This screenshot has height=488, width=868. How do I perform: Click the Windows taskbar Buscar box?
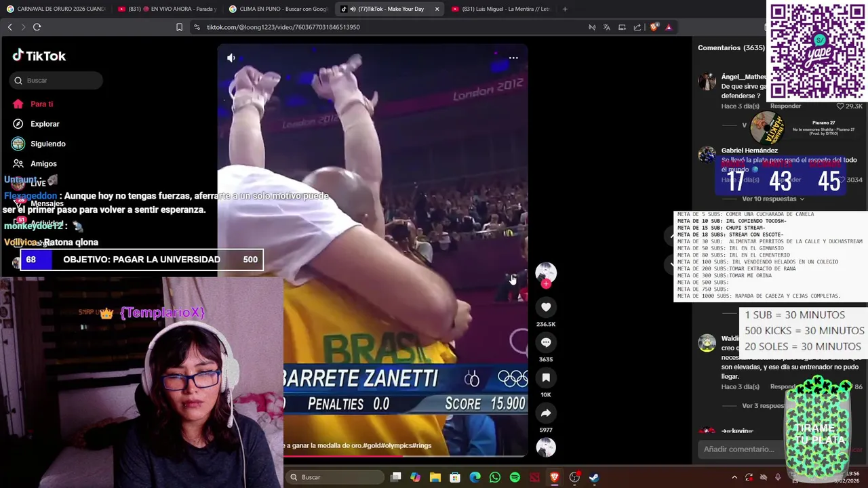point(334,477)
